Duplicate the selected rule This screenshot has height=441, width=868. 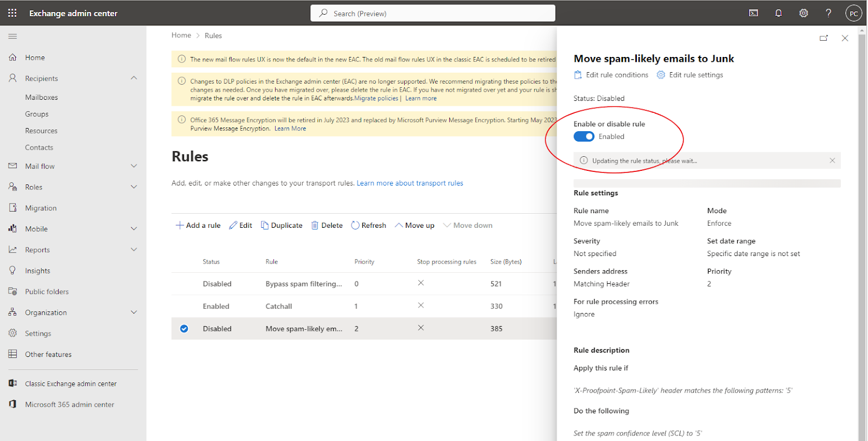coord(282,225)
